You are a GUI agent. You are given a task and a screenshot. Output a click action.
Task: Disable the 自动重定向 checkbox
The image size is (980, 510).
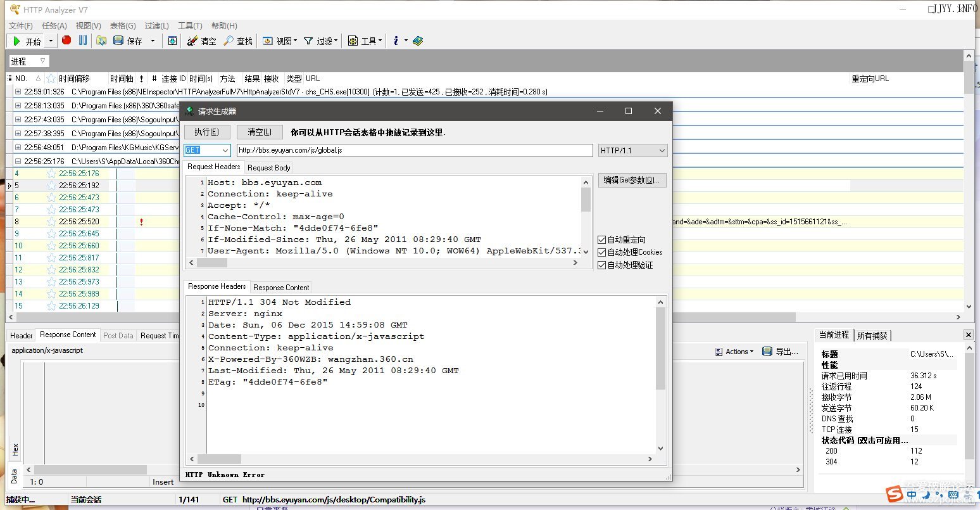[x=602, y=239]
